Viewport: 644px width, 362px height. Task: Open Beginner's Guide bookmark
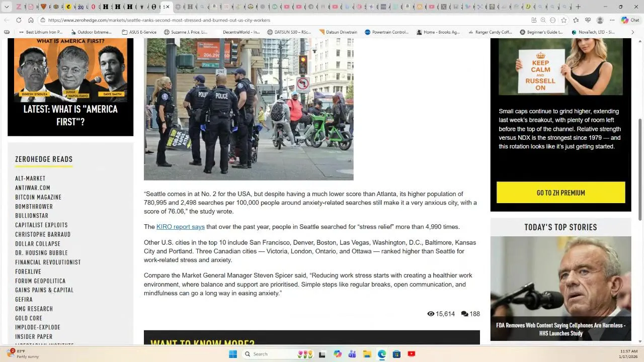pos(541,32)
